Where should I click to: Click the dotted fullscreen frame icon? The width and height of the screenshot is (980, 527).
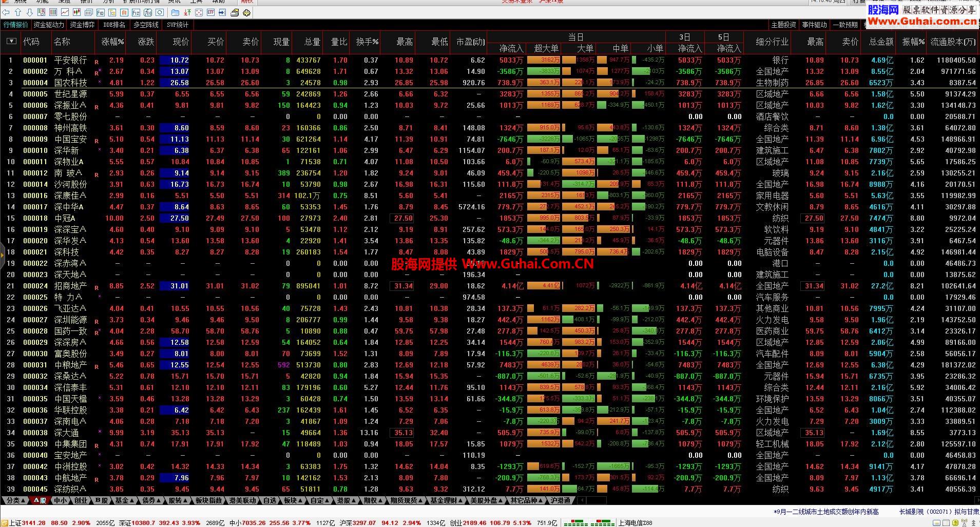tap(199, 12)
